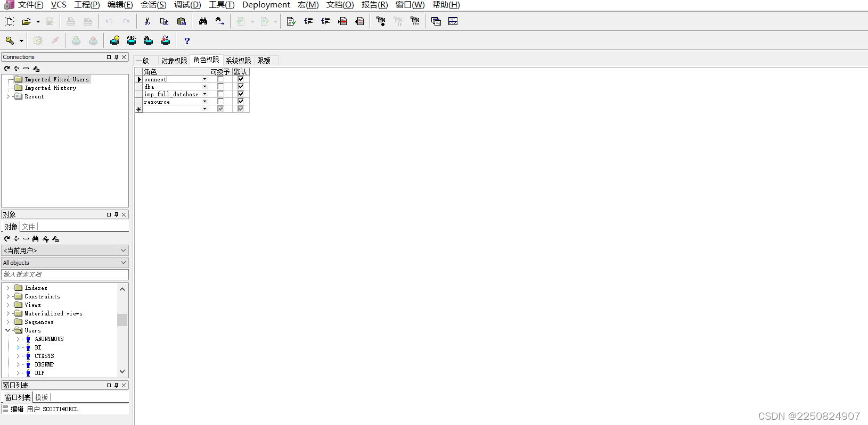Uncheck default checkbox for imp_full_database role
Screen dimensions: 868x425
point(241,94)
